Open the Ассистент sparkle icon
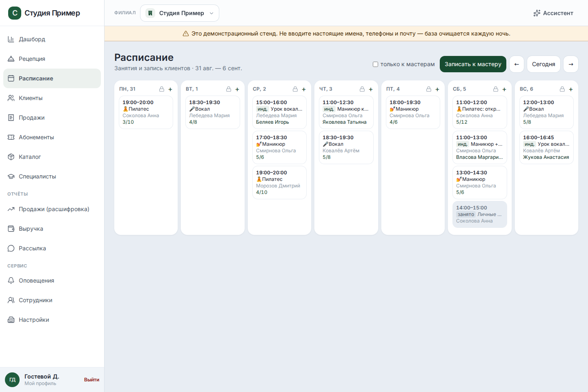The width and height of the screenshot is (588, 392). (x=537, y=13)
